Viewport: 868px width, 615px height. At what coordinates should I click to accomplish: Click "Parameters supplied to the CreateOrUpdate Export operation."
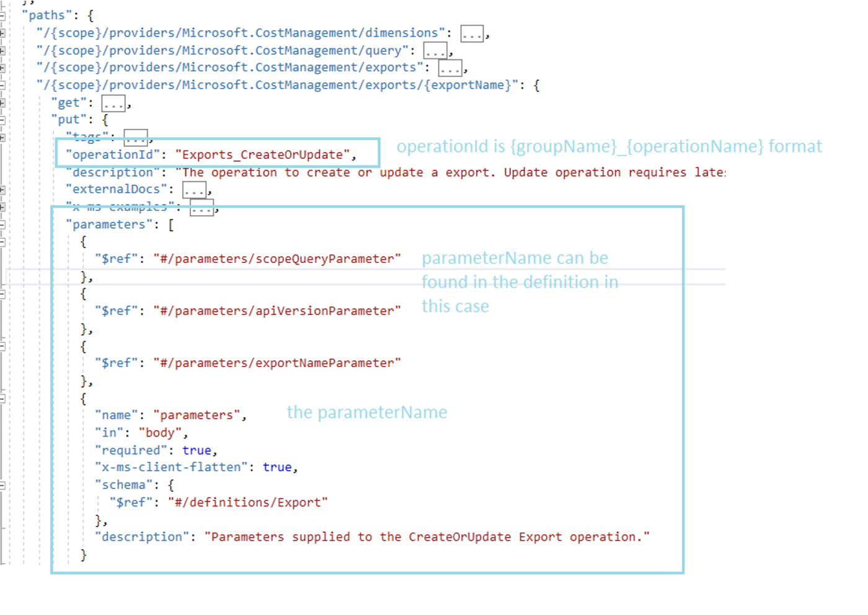tap(427, 537)
